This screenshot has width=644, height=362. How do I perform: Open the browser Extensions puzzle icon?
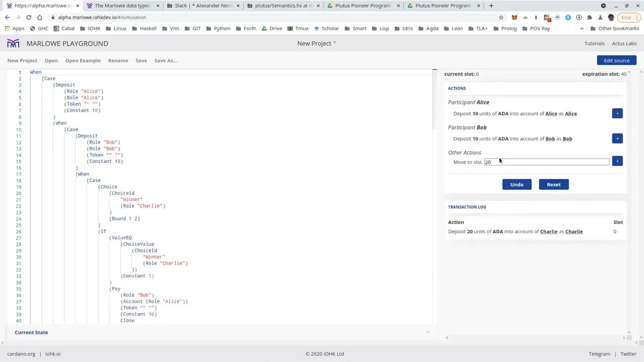(x=589, y=18)
